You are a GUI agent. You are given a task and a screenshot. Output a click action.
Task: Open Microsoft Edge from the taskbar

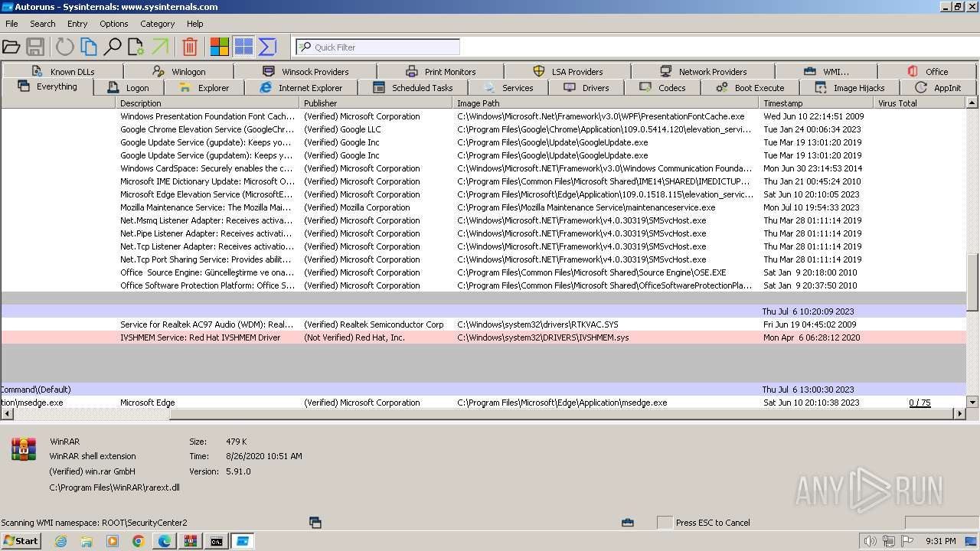pos(165,541)
